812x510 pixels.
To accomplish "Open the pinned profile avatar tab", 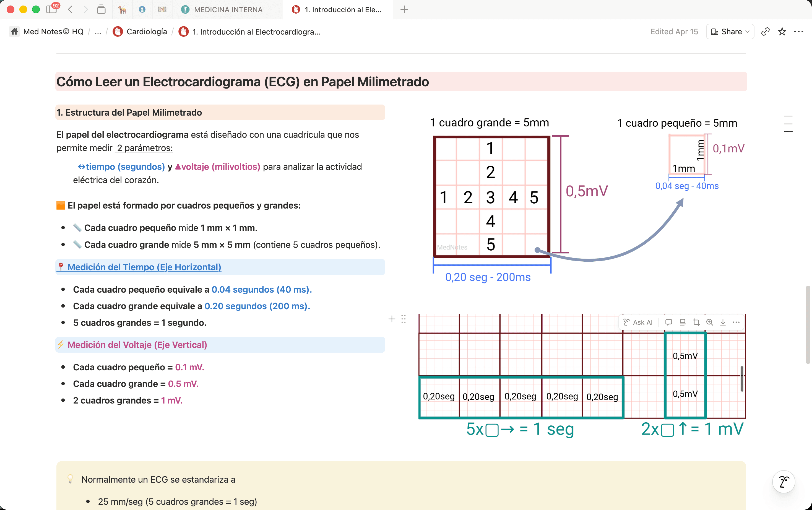I will (x=142, y=9).
